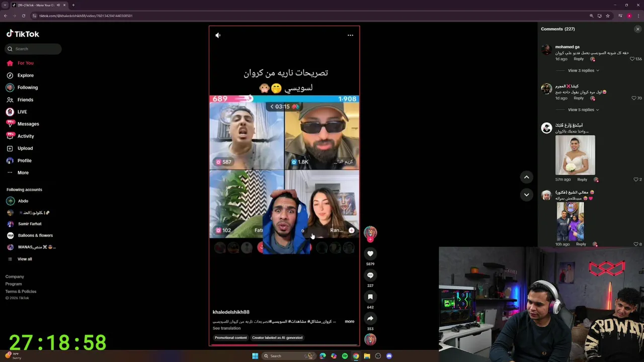Open the creator avatar beside the video
This screenshot has width=644, height=362.
[x=370, y=233]
